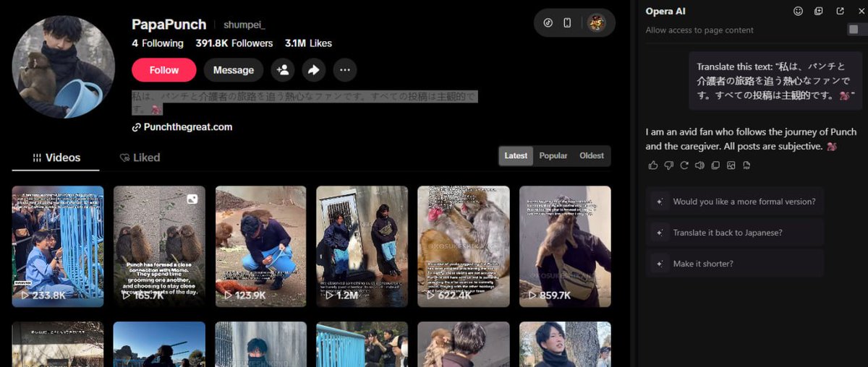Sort videos by Oldest
This screenshot has height=367, width=868.
pos(592,156)
